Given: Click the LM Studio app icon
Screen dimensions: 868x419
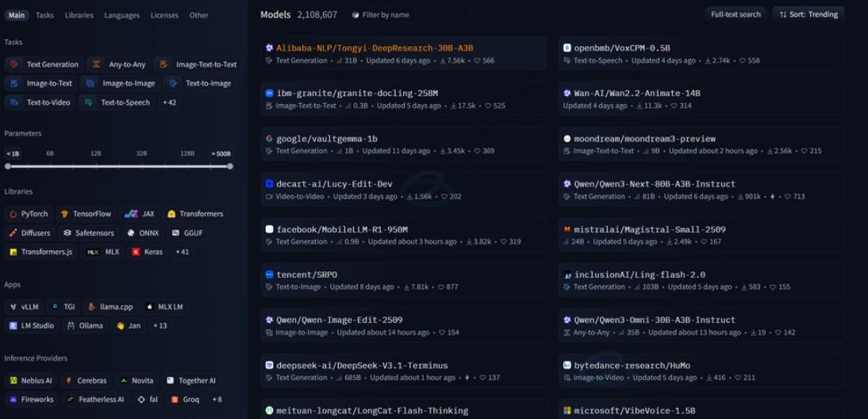Looking at the screenshot, I should coord(13,326).
